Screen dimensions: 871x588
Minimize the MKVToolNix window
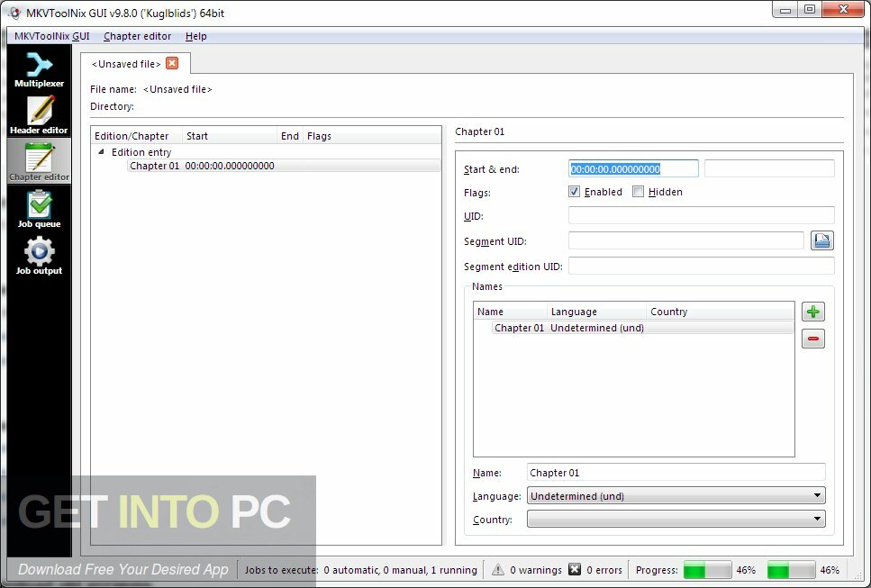(785, 9)
